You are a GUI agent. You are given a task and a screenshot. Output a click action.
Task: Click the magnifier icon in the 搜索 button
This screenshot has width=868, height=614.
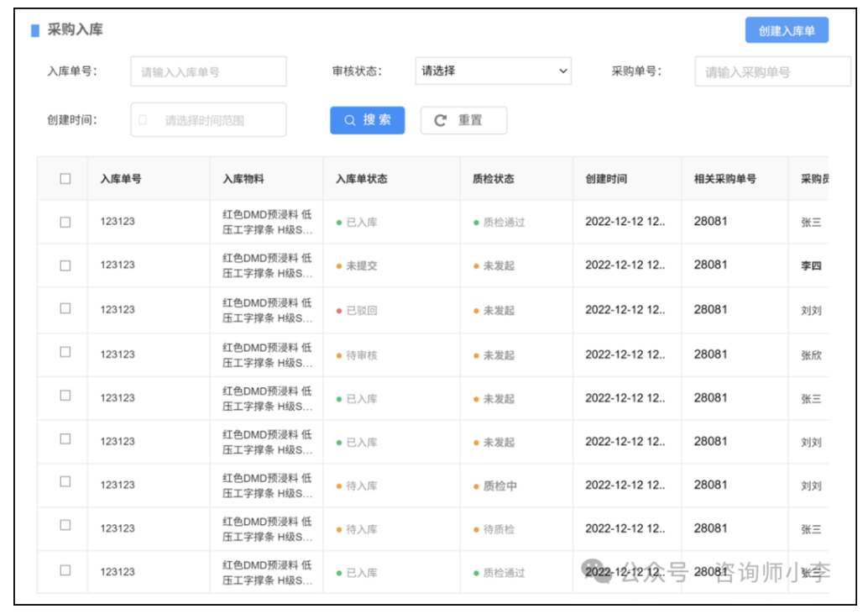point(350,120)
